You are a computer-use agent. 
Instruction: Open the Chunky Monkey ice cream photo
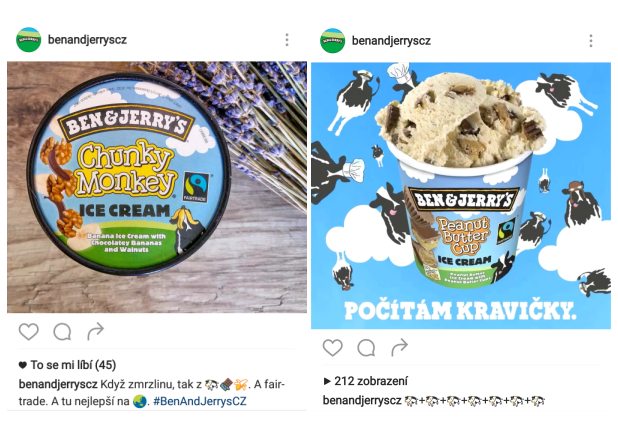(x=157, y=187)
